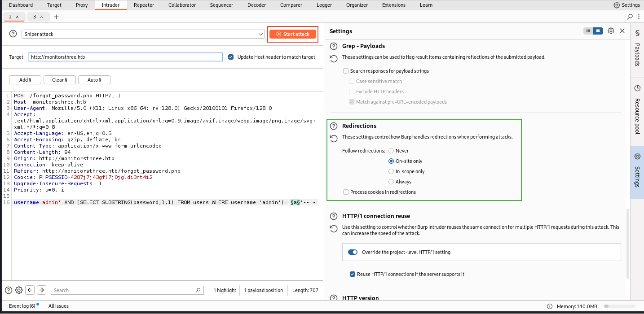Toggle Override the project-level HTTP/1 setting
The width and height of the screenshot is (644, 314).
353,252
